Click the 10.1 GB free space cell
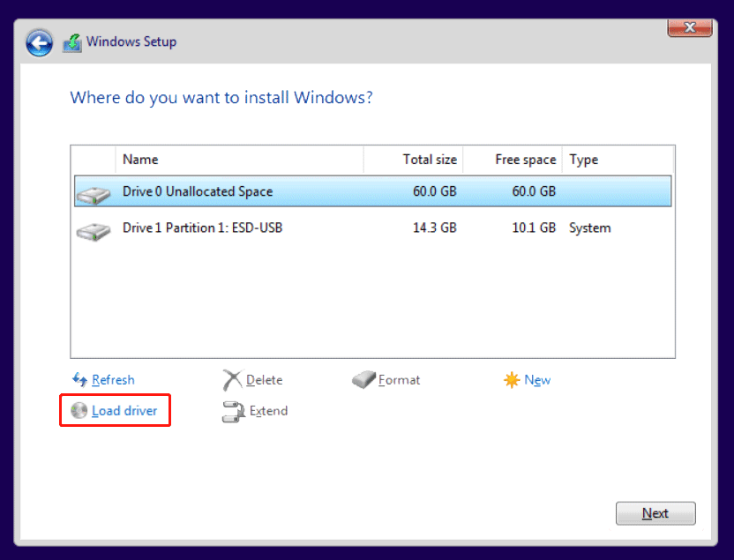The width and height of the screenshot is (734, 560). point(534,228)
